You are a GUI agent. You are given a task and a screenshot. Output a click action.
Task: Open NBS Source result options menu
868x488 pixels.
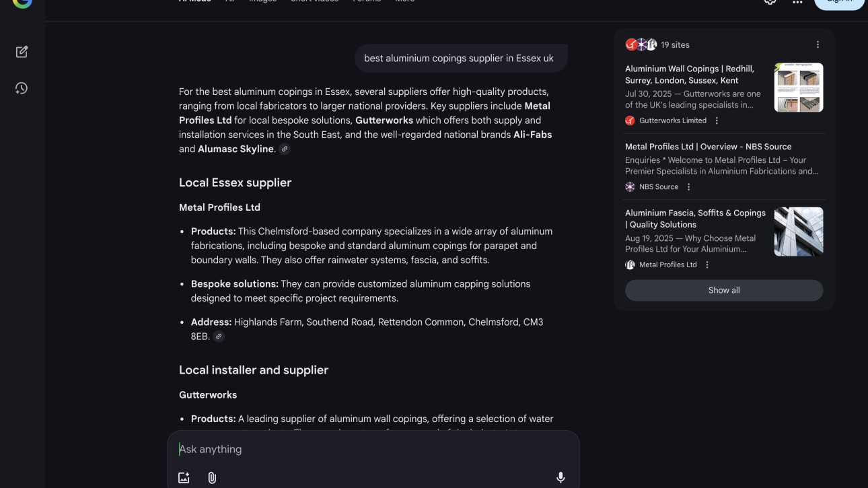688,186
